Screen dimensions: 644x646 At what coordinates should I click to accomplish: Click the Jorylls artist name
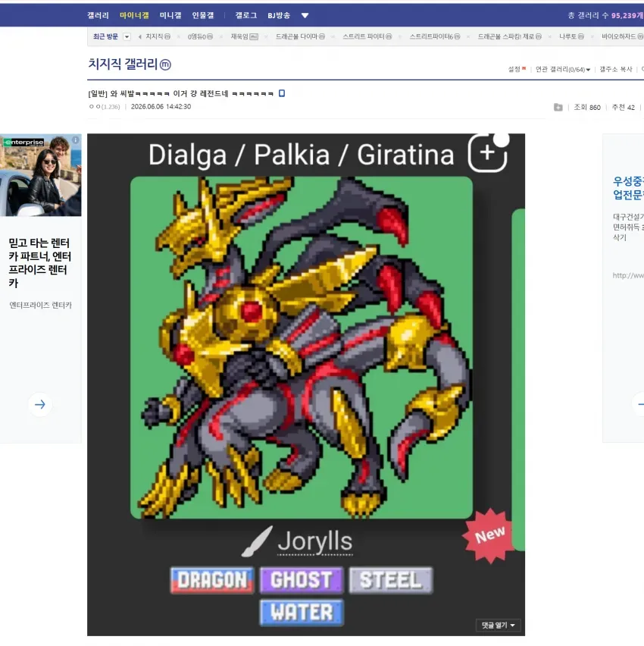(315, 541)
